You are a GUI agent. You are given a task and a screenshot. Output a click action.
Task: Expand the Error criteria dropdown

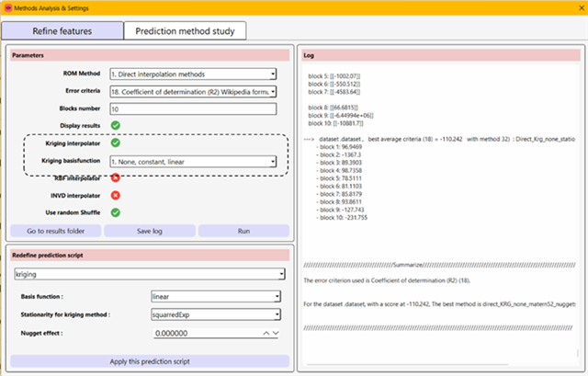(193, 92)
